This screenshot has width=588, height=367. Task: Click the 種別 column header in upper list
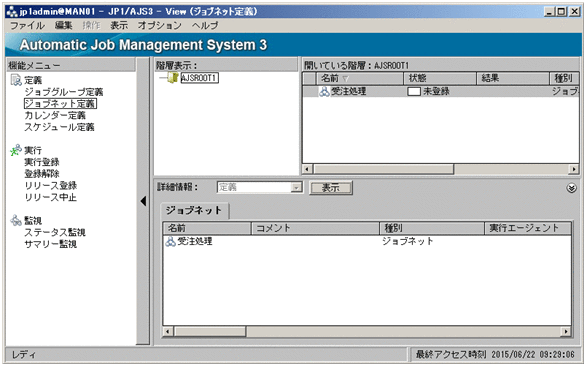(564, 78)
